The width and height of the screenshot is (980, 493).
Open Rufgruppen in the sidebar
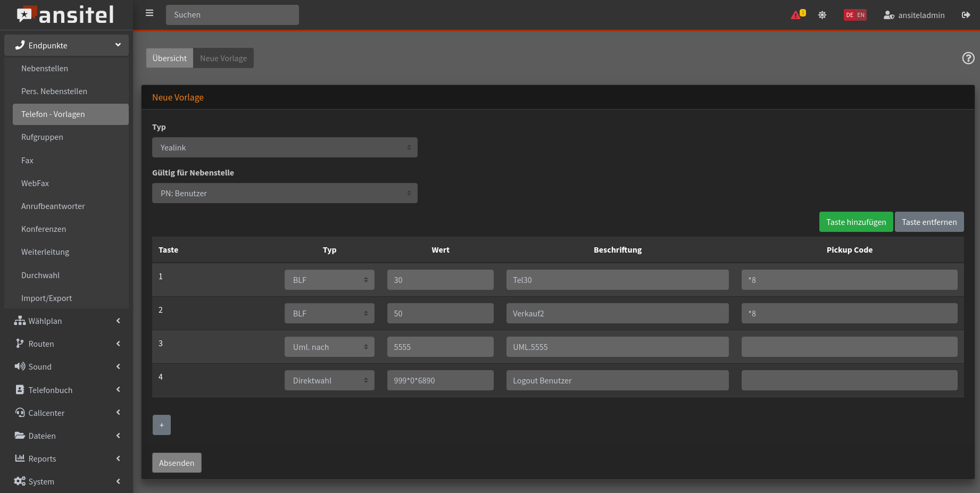[42, 137]
